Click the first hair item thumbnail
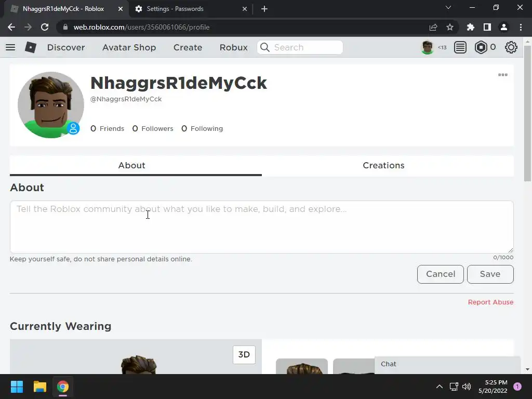The height and width of the screenshot is (399, 532). pyautogui.click(x=302, y=366)
